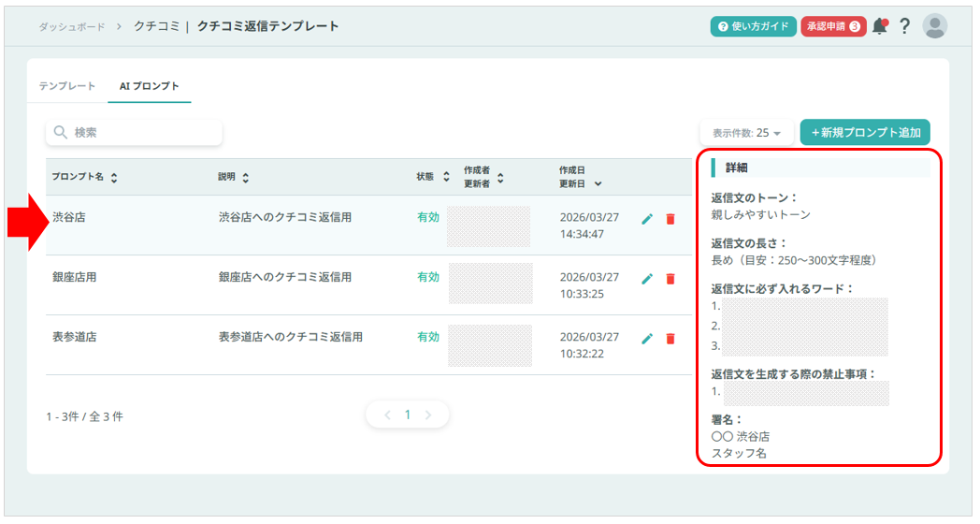Sort by 作成日 更新日 column header

coord(580,177)
